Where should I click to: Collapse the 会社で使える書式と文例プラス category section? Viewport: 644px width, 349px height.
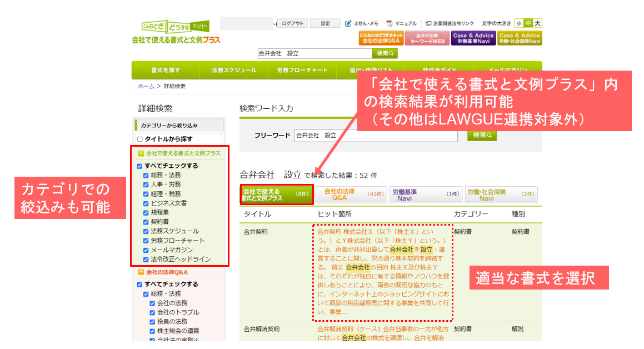tap(141, 153)
